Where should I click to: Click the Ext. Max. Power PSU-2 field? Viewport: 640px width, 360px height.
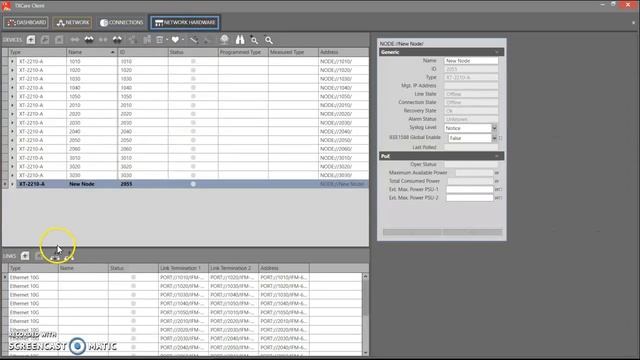[469, 198]
